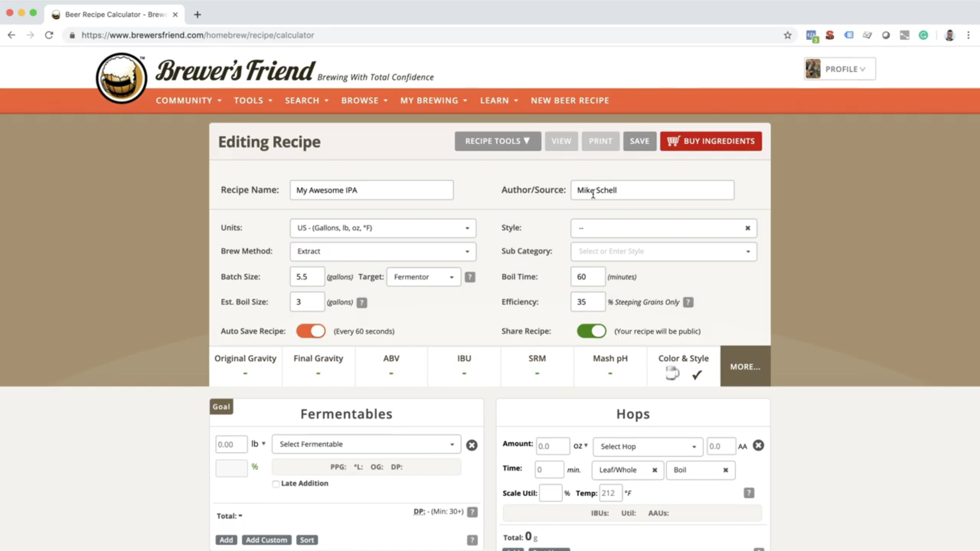The width and height of the screenshot is (980, 551).
Task: Change the hop oz unit selector
Action: (580, 446)
